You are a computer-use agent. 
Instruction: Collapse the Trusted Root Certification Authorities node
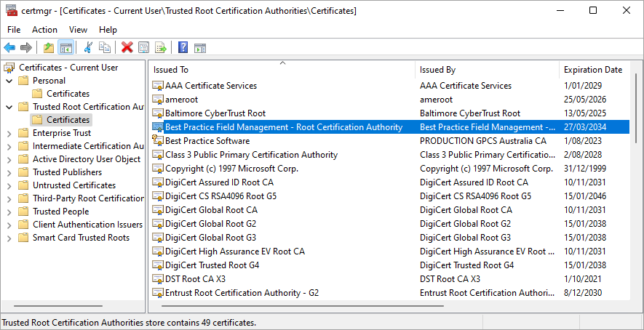[9, 107]
